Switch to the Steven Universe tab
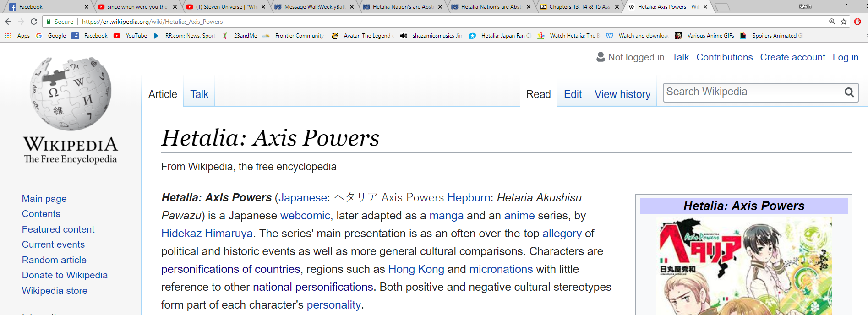 pyautogui.click(x=223, y=7)
